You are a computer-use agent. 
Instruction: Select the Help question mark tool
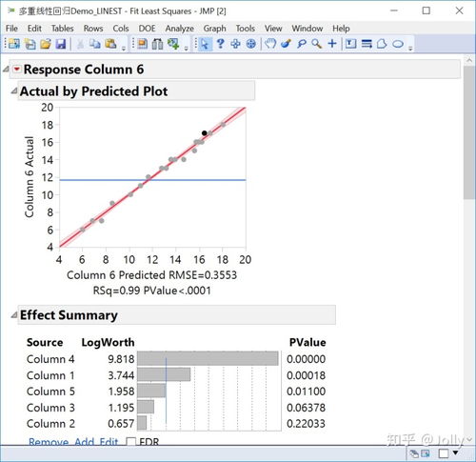[220, 44]
